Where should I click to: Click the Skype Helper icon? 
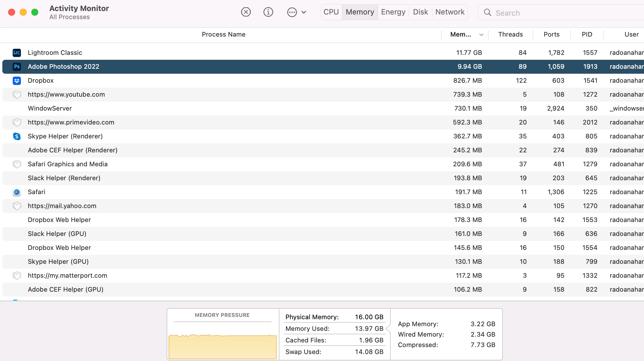[x=17, y=136]
